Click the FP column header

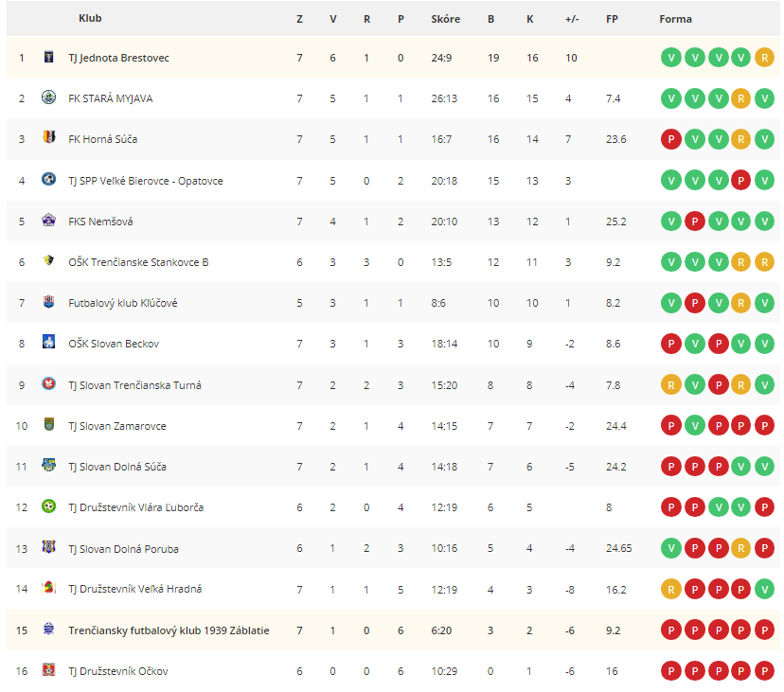(612, 19)
